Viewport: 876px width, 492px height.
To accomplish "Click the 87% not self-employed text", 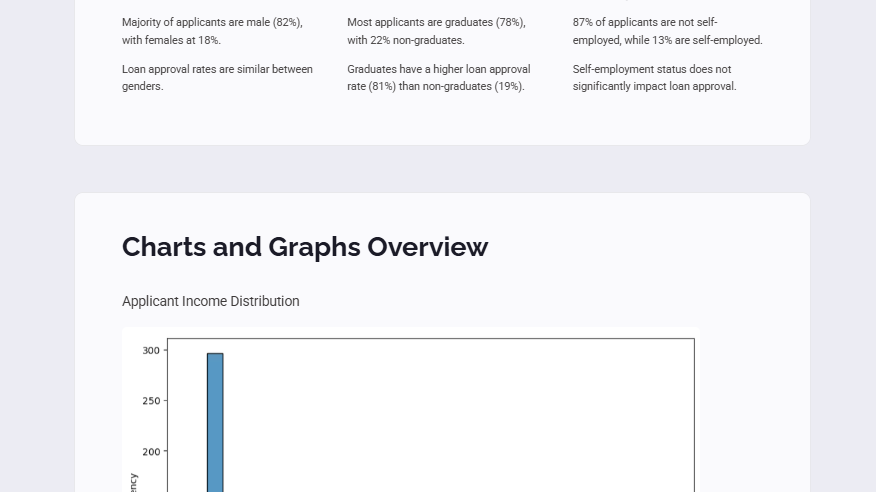I will [x=668, y=31].
